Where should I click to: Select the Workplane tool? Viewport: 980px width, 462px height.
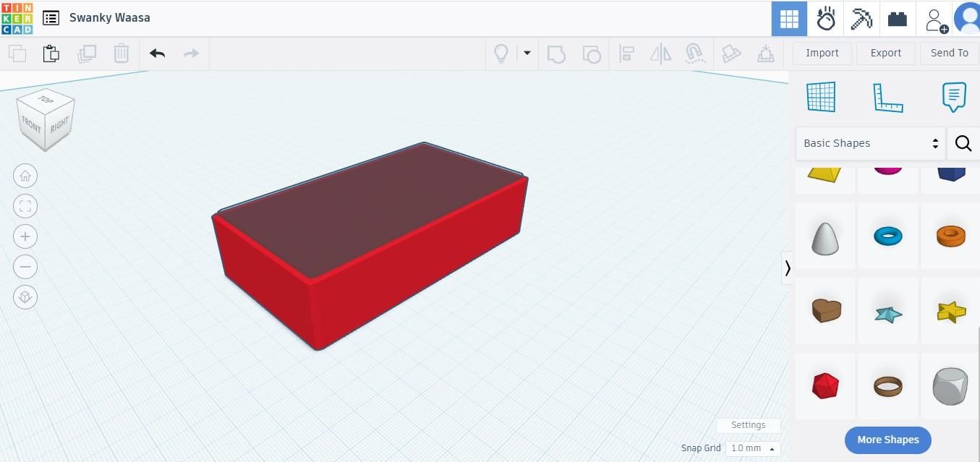821,97
